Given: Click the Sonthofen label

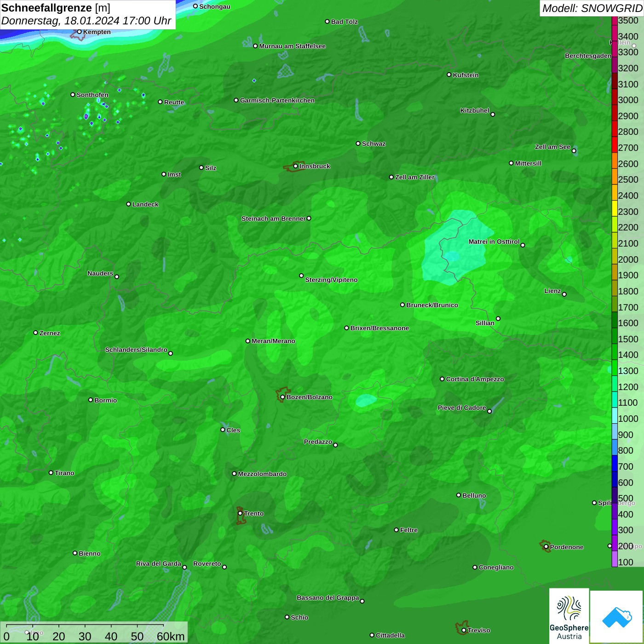Looking at the screenshot, I should pyautogui.click(x=92, y=95).
